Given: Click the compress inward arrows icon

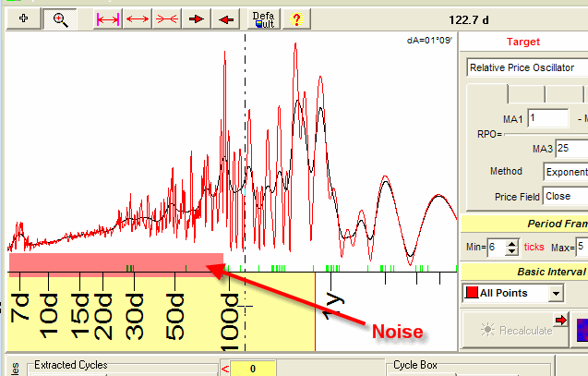Looking at the screenshot, I should (x=167, y=18).
